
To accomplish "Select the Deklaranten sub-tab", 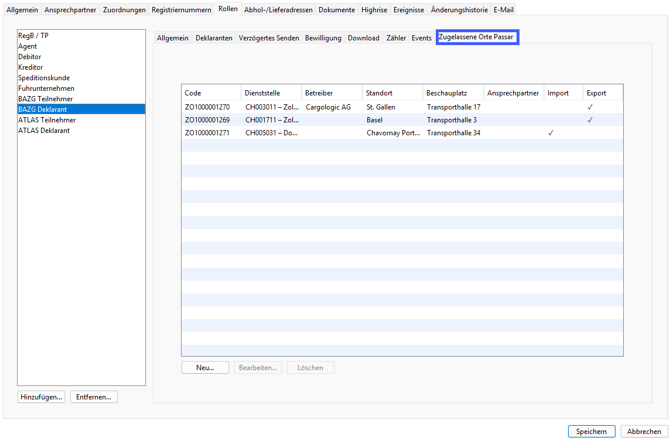I will pyautogui.click(x=213, y=38).
